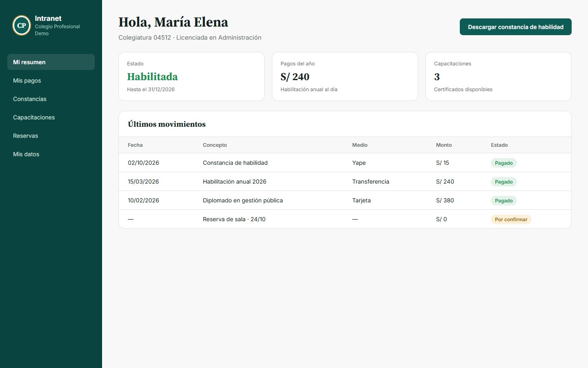Click the S/ 380 amount cell
Viewport: 588px width, 368px height.
[x=445, y=200]
